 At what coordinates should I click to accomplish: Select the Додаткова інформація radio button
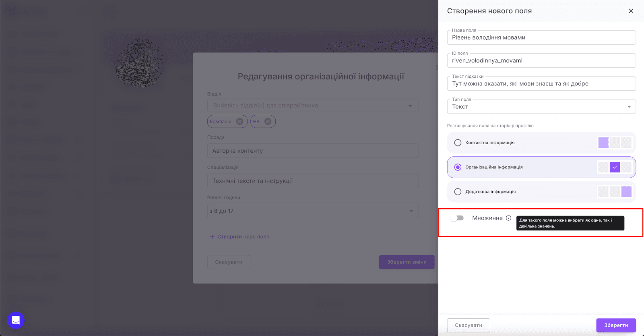click(x=458, y=192)
